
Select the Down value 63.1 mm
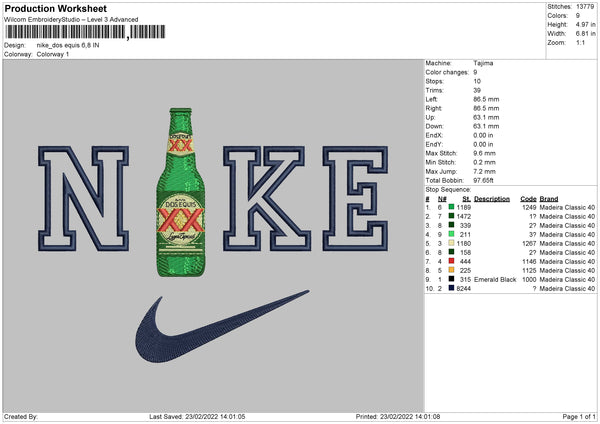(x=486, y=126)
